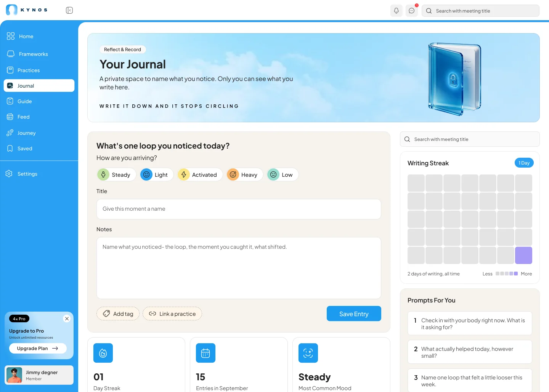Select prompt 3 about a looser loop
The width and height of the screenshot is (549, 392).
[x=470, y=380]
